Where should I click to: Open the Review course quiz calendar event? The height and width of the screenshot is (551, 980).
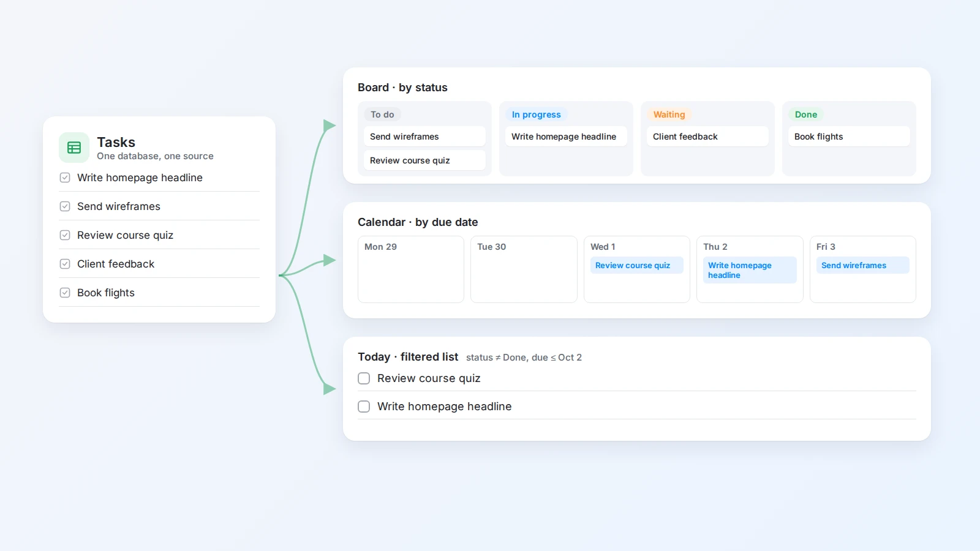(637, 265)
